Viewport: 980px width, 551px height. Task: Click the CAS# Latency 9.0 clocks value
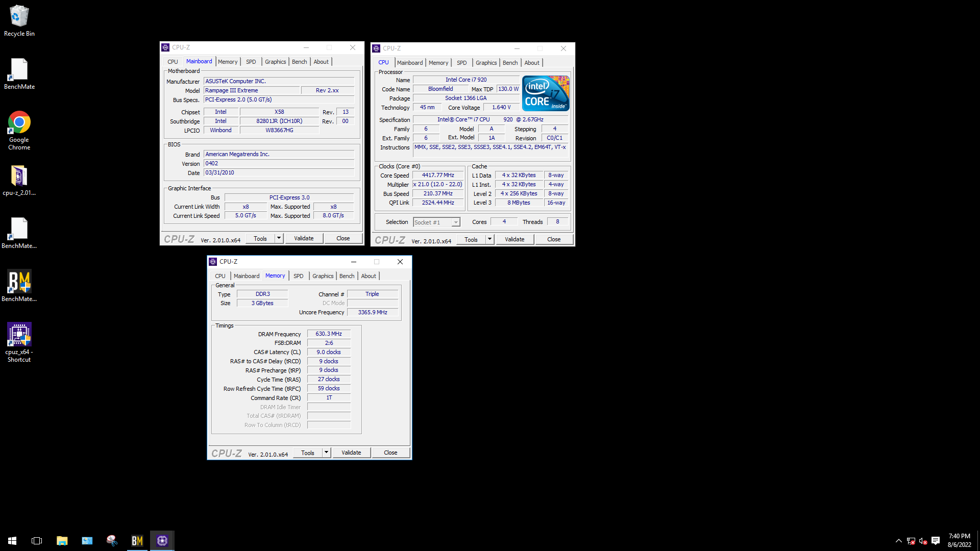[329, 352]
